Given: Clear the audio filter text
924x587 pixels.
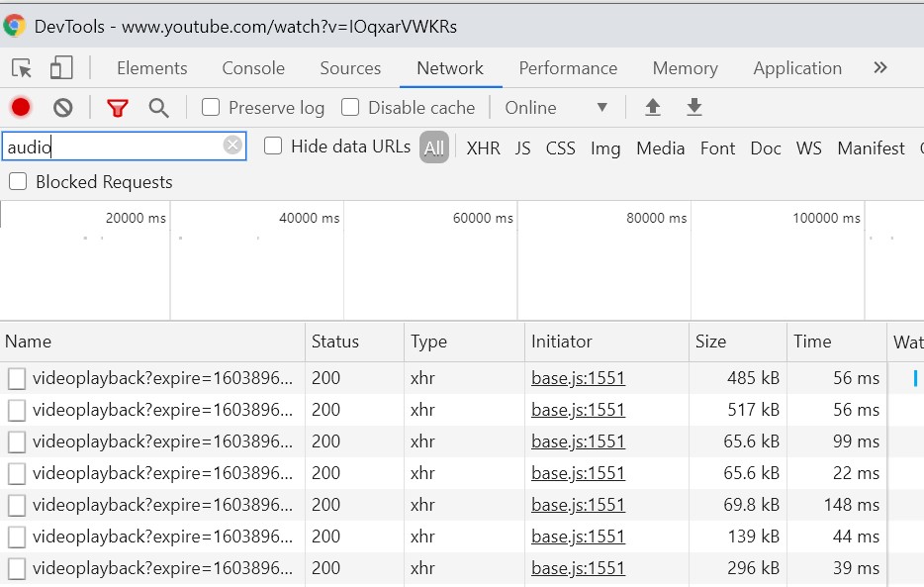Looking at the screenshot, I should coord(232,145).
